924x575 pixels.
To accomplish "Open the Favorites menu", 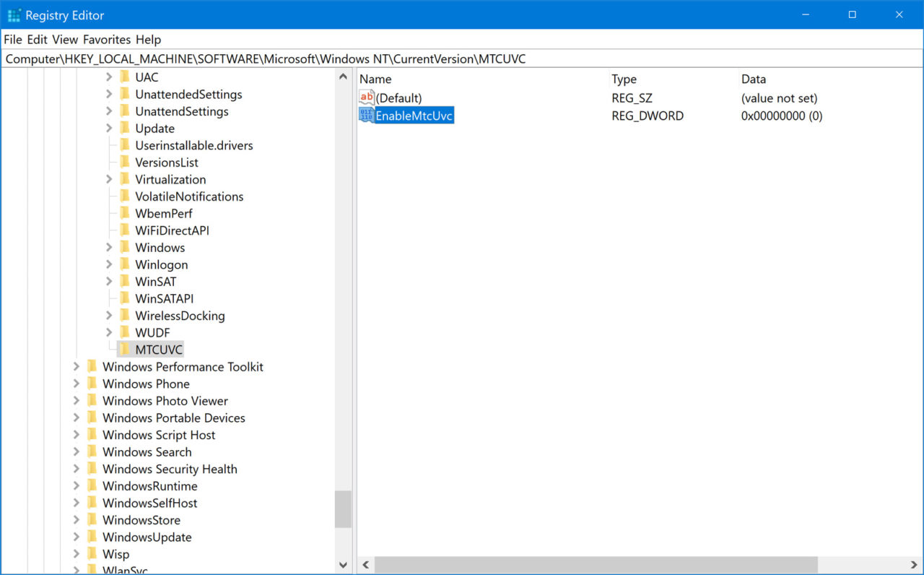I will click(107, 40).
